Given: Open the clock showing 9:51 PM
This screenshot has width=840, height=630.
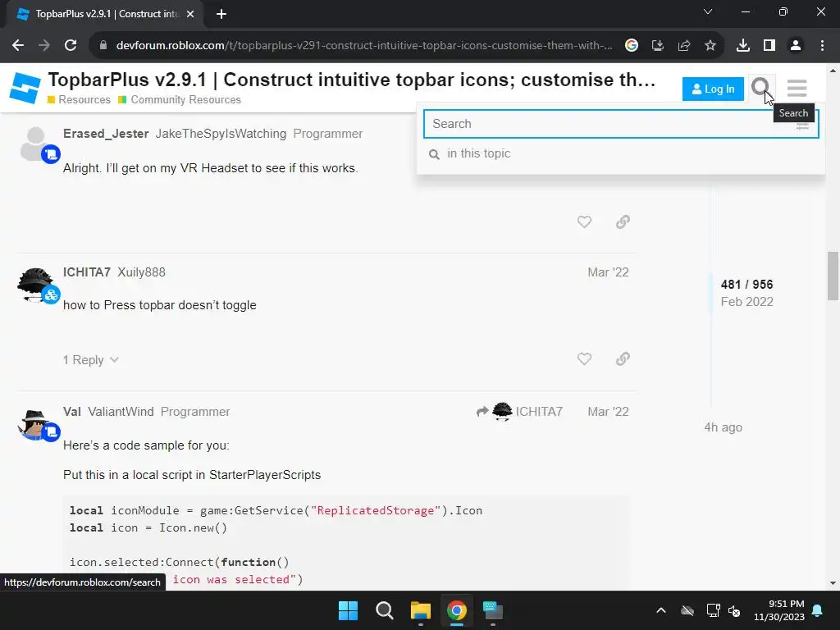Looking at the screenshot, I should click(x=779, y=610).
